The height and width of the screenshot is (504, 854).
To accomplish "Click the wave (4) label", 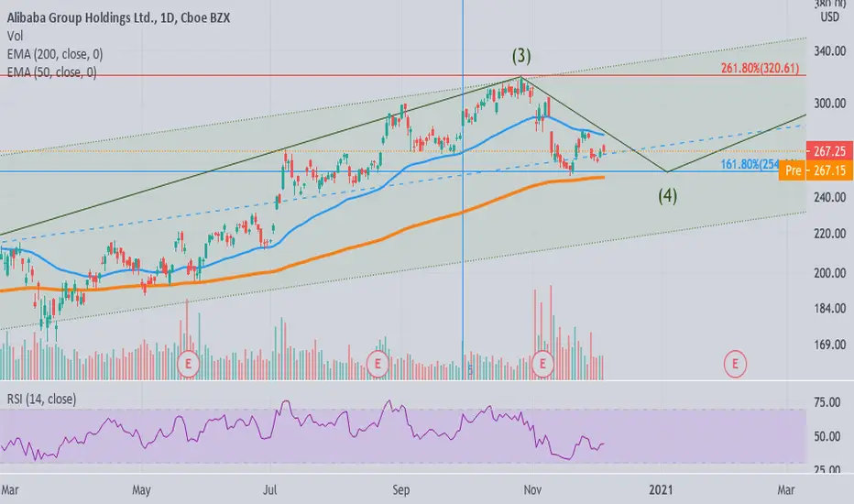I will coord(667,195).
